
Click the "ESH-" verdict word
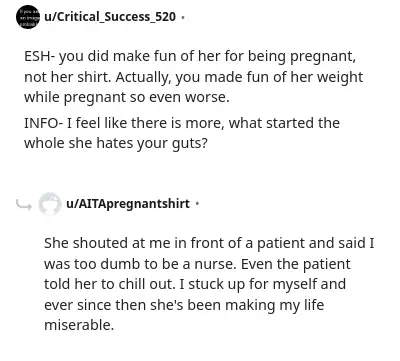39,56
